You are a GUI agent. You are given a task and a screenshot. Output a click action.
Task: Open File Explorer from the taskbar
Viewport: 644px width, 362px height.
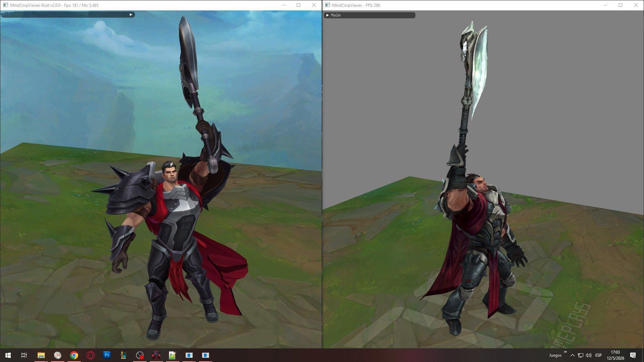pyautogui.click(x=41, y=355)
